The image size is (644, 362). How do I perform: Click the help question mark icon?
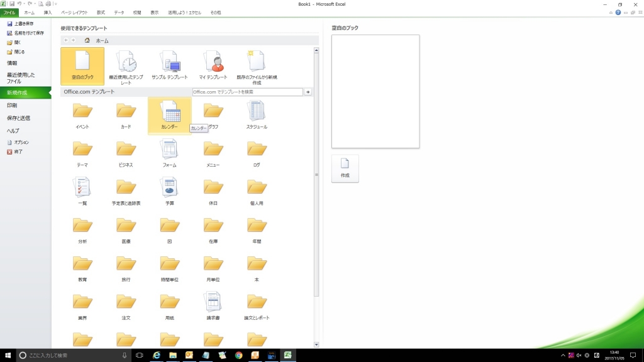[x=618, y=13]
